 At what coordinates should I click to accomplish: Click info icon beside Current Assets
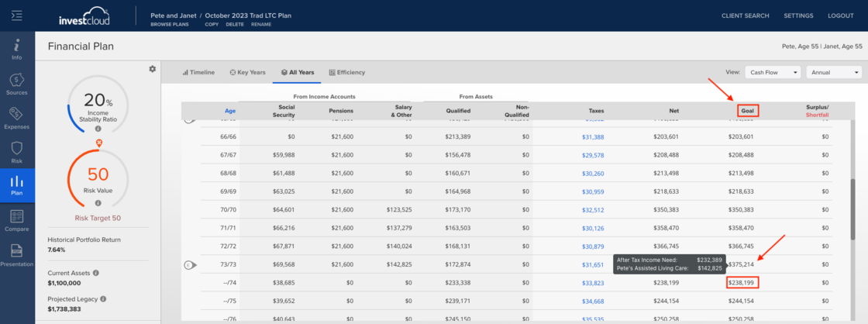coord(96,273)
